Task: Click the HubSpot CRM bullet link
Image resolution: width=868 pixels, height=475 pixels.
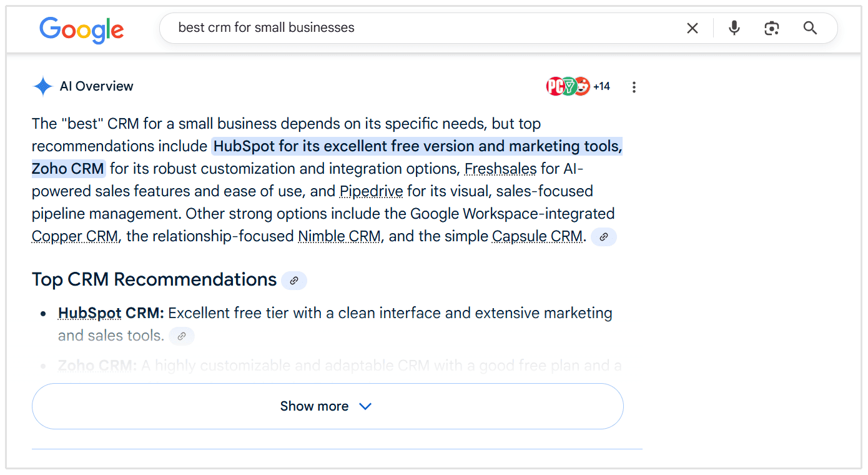Action: tap(90, 313)
